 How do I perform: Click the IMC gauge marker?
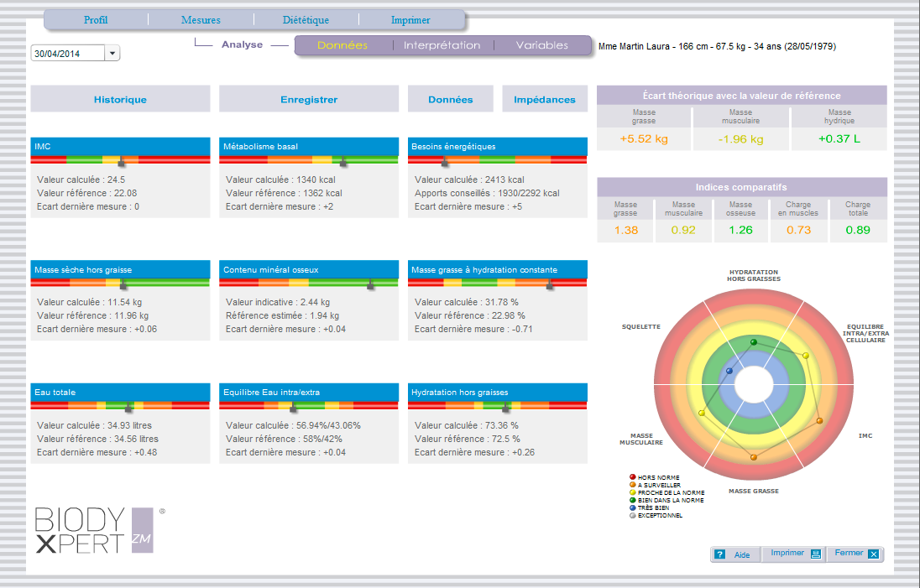(x=122, y=159)
